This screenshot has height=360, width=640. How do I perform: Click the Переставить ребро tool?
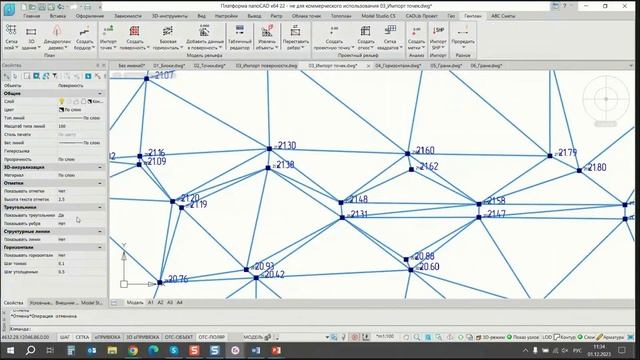[296, 37]
